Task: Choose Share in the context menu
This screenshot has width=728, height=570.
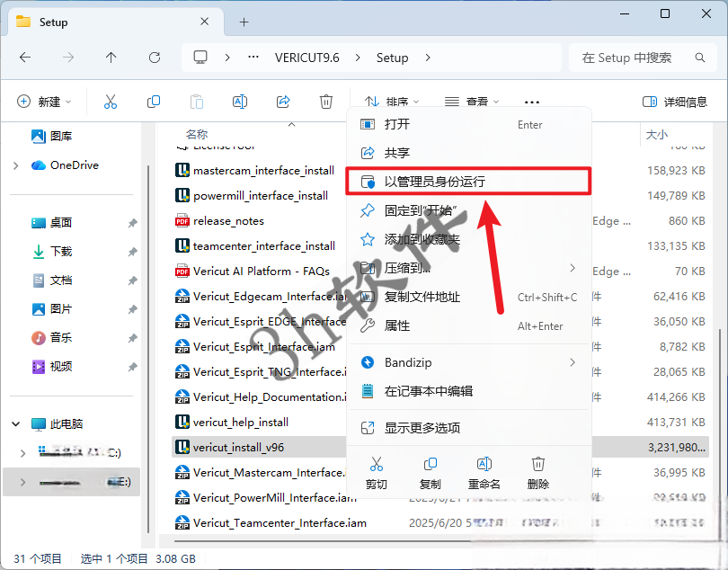Action: pos(469,153)
